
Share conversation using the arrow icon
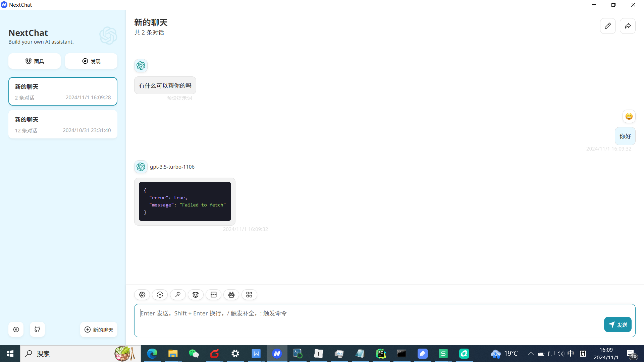pos(628,26)
